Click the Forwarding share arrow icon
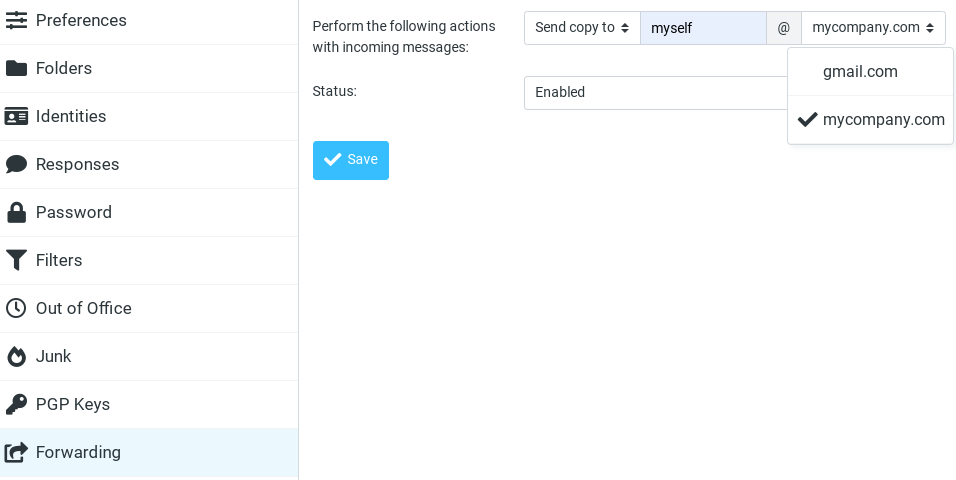 click(16, 452)
